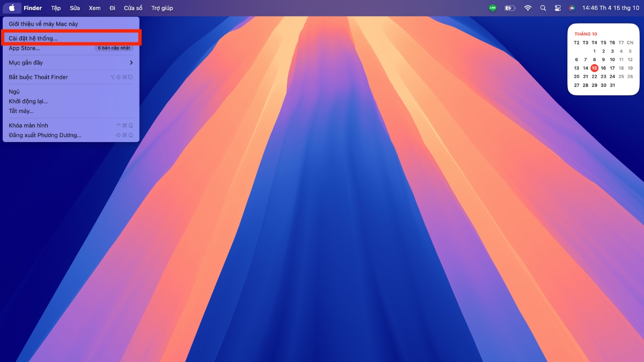Image resolution: width=644 pixels, height=362 pixels.
Task: Click the date and time clock
Action: coord(611,8)
